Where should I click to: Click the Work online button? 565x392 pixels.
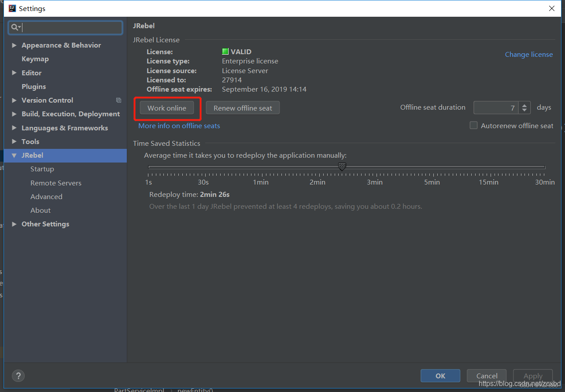point(167,108)
